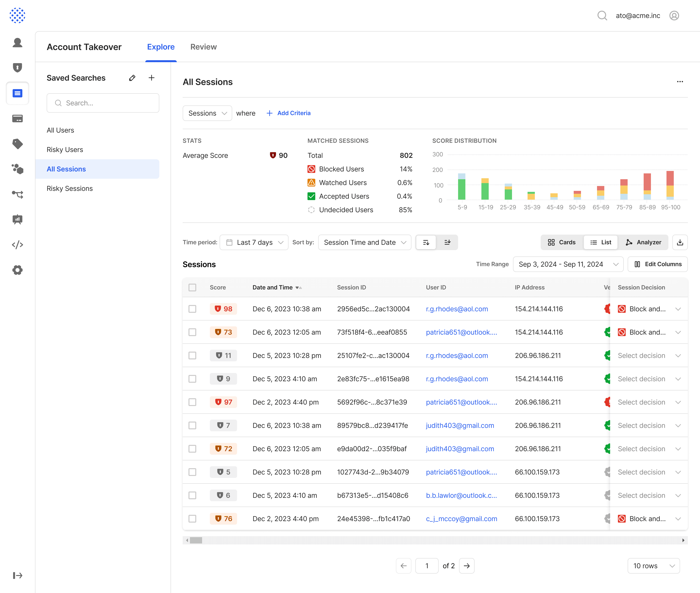Click the search magnifier icon in header
This screenshot has width=700, height=593.
pos(602,16)
